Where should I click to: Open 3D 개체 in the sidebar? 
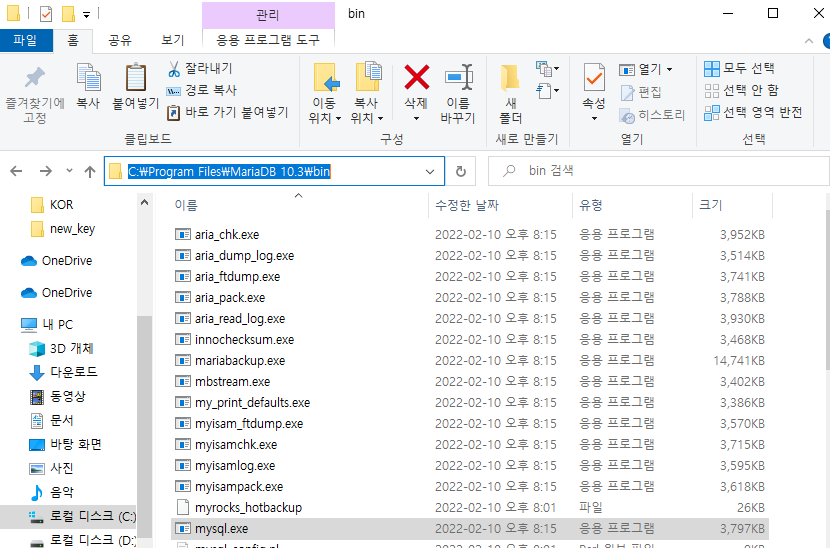pos(61,348)
